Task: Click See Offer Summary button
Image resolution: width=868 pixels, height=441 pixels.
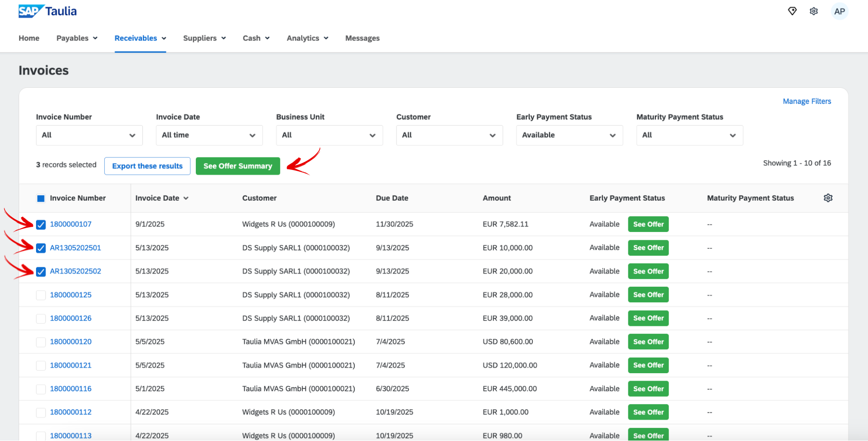Action: coord(238,166)
